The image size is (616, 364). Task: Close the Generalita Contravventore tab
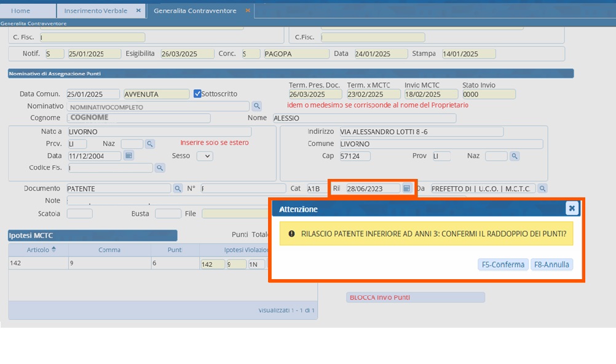click(248, 10)
